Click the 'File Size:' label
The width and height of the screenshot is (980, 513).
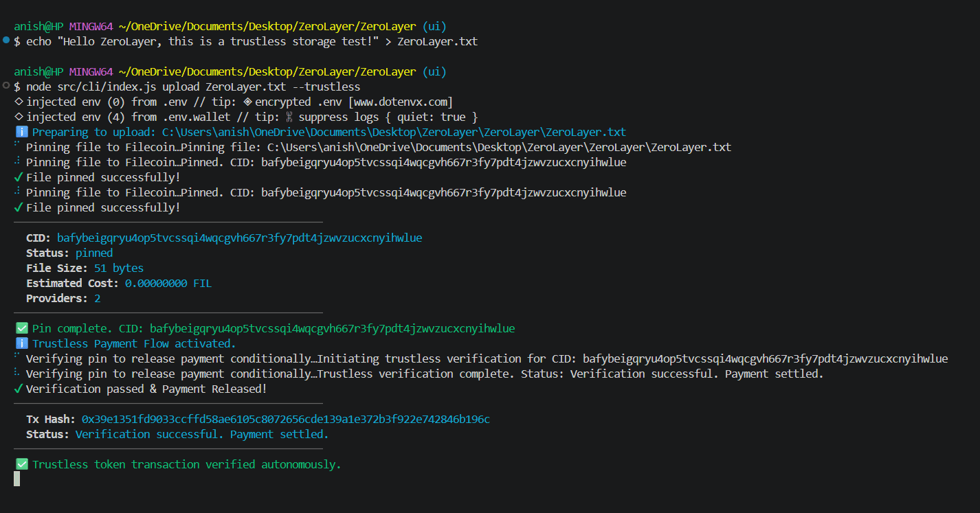(x=57, y=268)
